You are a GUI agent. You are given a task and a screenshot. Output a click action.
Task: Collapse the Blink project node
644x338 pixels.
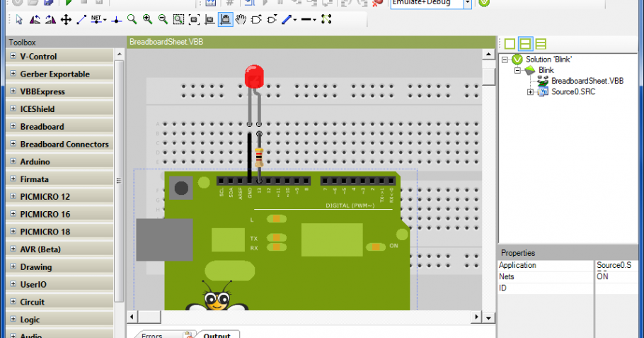[x=517, y=70]
